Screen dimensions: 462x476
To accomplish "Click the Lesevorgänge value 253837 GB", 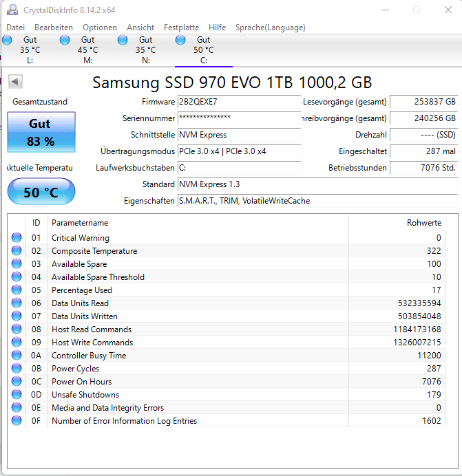I will [x=423, y=102].
